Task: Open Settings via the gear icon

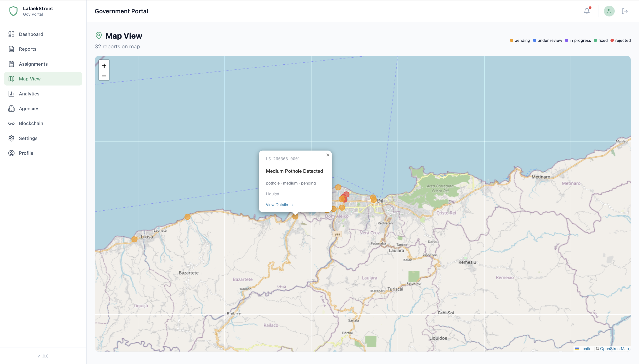Action: point(11,138)
